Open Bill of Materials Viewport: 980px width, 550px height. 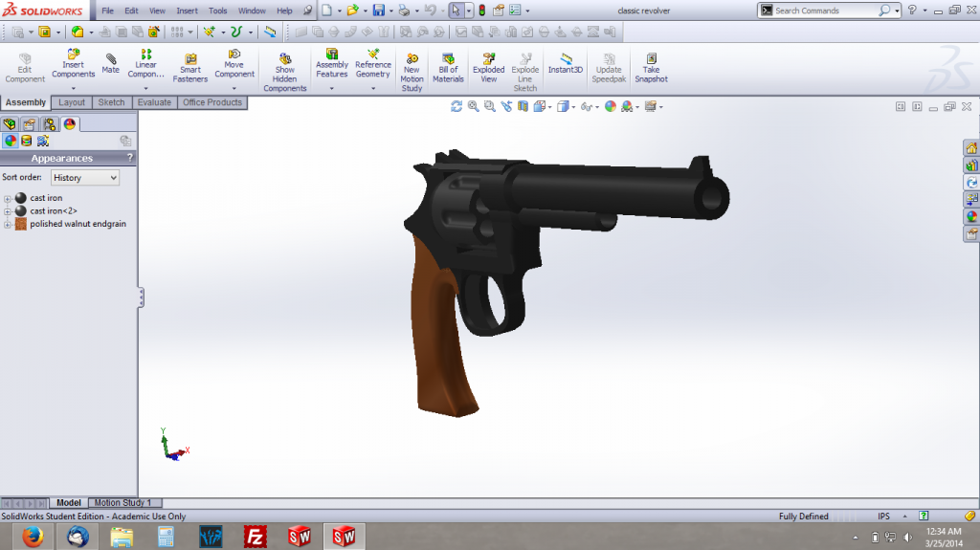[448, 68]
